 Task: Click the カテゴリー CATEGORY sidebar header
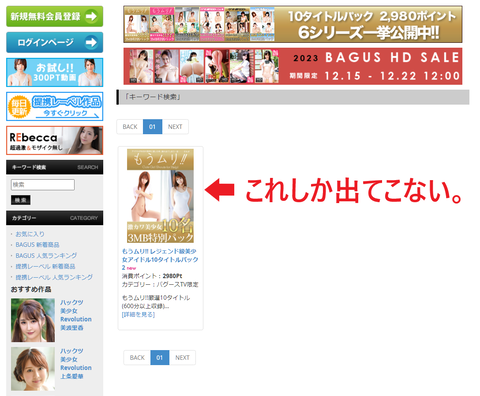pyautogui.click(x=54, y=218)
